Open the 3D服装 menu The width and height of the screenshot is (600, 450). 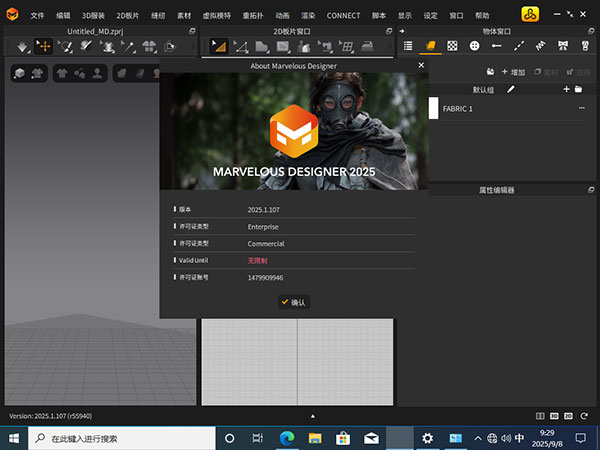pos(95,16)
